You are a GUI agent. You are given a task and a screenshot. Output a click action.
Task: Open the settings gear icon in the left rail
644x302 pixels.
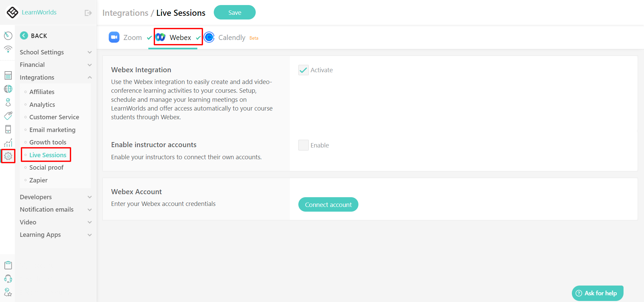click(x=8, y=156)
